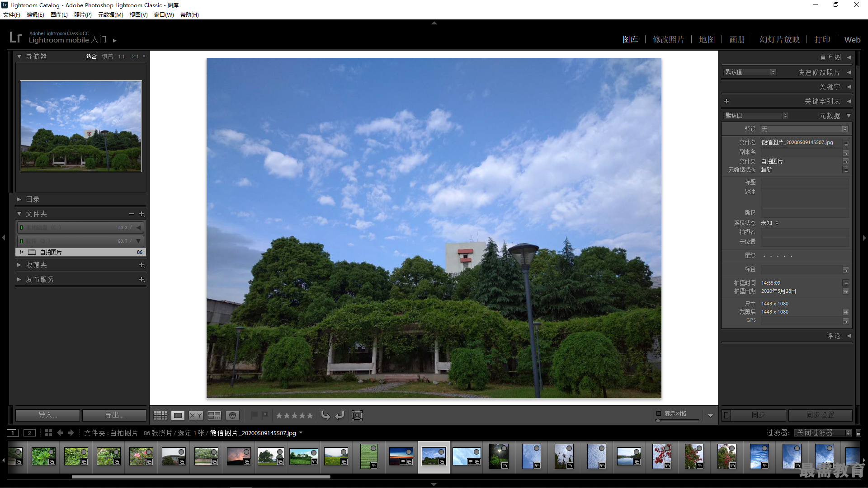
Task: Go forward to next source arrow
Action: 71,432
